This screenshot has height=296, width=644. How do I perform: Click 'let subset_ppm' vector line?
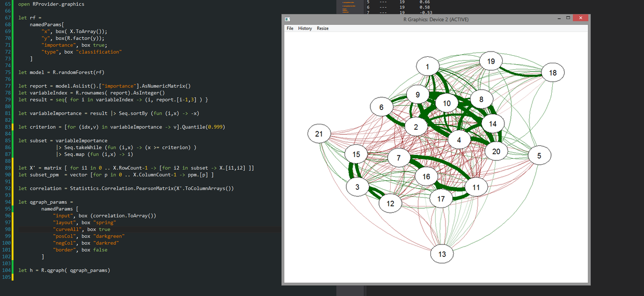[x=117, y=175]
